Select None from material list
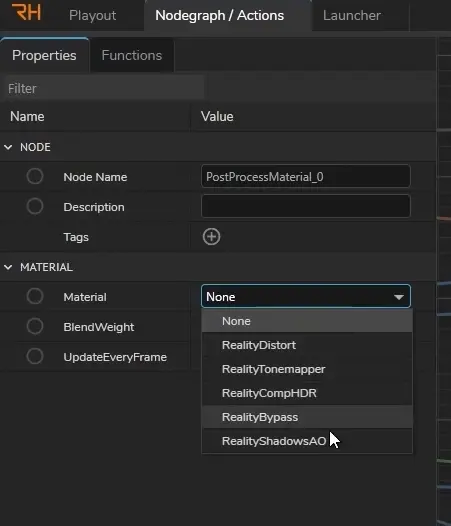The height and width of the screenshot is (526, 451). point(307,321)
